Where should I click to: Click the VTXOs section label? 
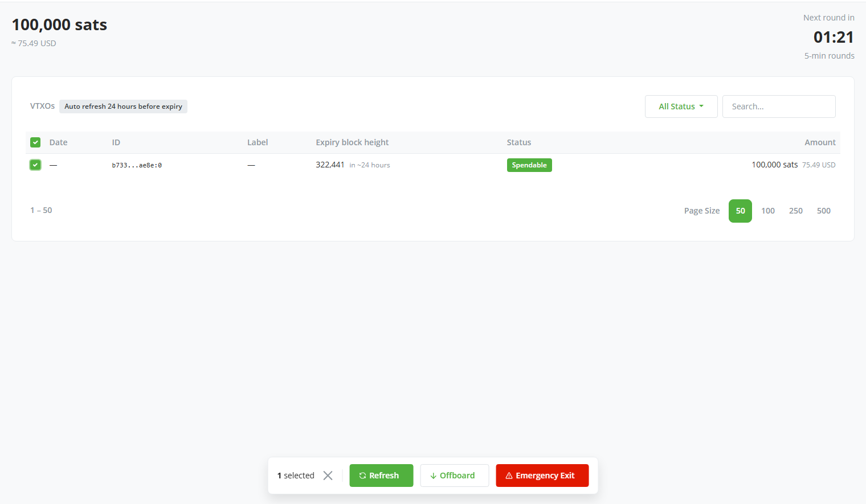point(42,106)
